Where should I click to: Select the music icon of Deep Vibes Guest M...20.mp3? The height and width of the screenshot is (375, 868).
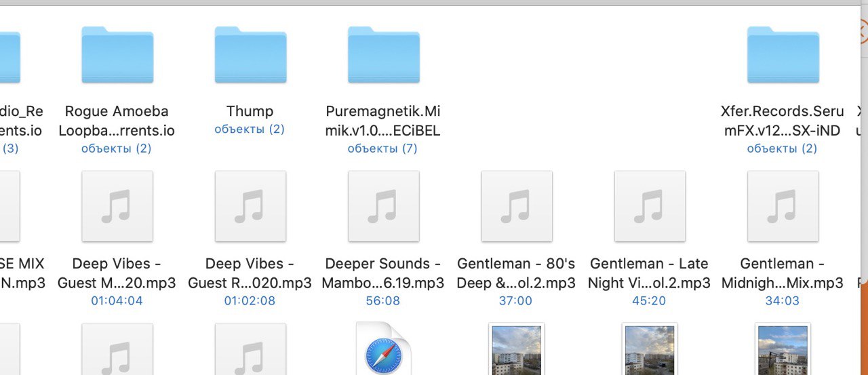point(117,206)
